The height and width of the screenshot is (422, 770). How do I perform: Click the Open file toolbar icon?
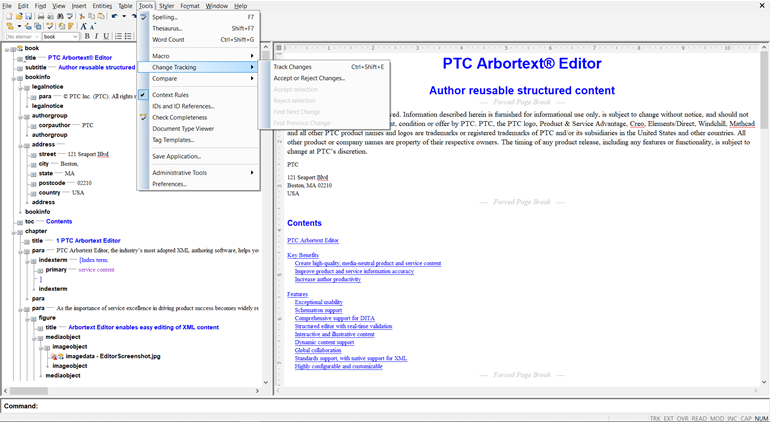tap(19, 16)
